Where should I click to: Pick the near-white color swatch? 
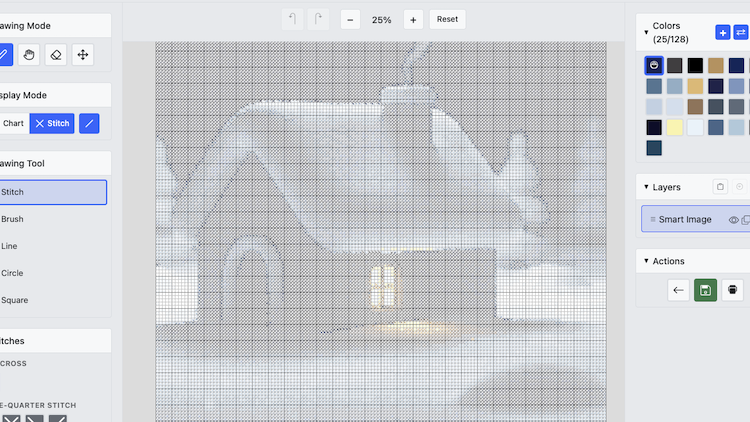pyautogui.click(x=695, y=127)
